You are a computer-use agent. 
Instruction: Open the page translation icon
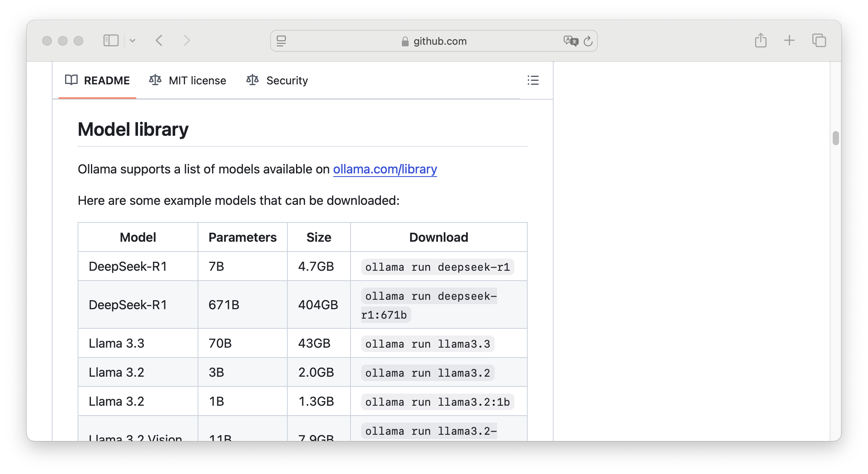pyautogui.click(x=571, y=41)
